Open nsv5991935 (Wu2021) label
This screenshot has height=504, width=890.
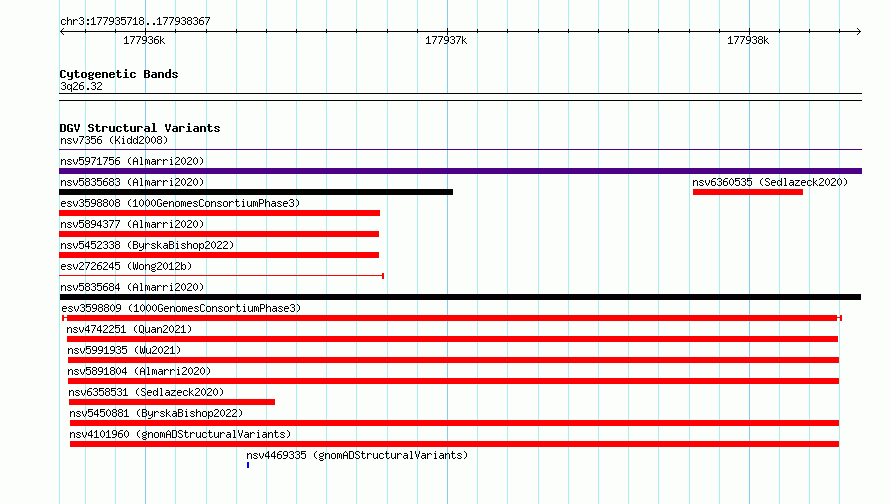coord(124,350)
